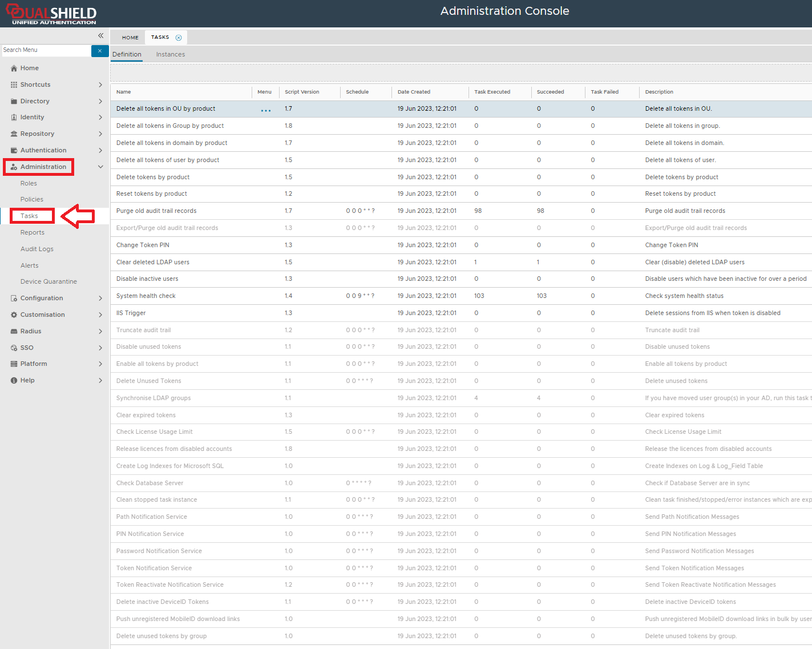Expand the Authentication menu chevron
This screenshot has width=812, height=649.
tap(100, 151)
